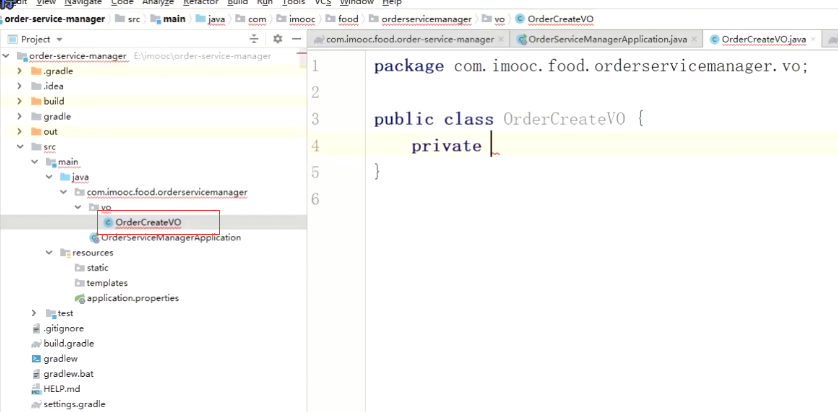This screenshot has width=838, height=412.
Task: Click OrderCreateVO class name in editor
Action: [564, 119]
